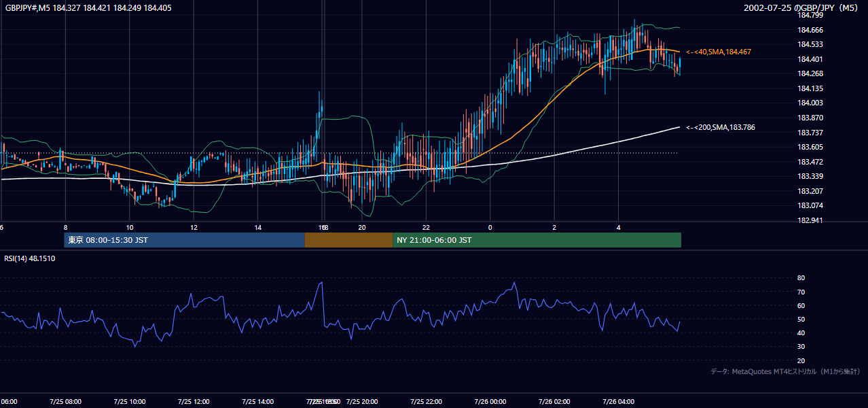The height and width of the screenshot is (408, 868).
Task: Click hour label 22 under the price chart
Action: click(426, 227)
